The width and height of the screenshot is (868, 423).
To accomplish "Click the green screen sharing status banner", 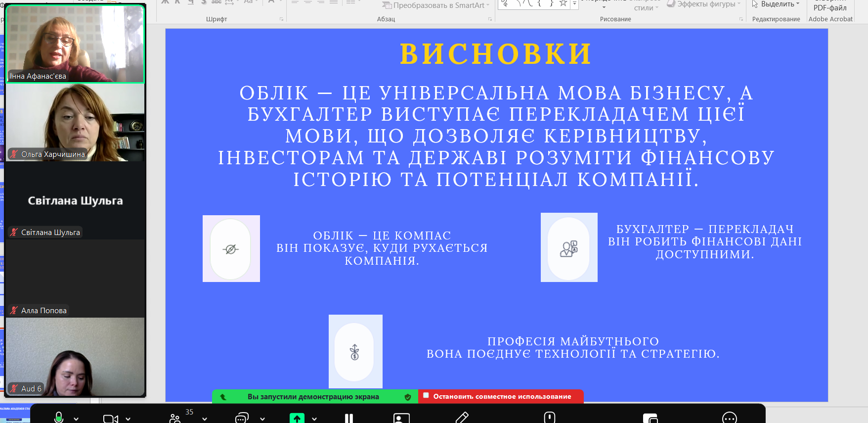I will tap(313, 397).
